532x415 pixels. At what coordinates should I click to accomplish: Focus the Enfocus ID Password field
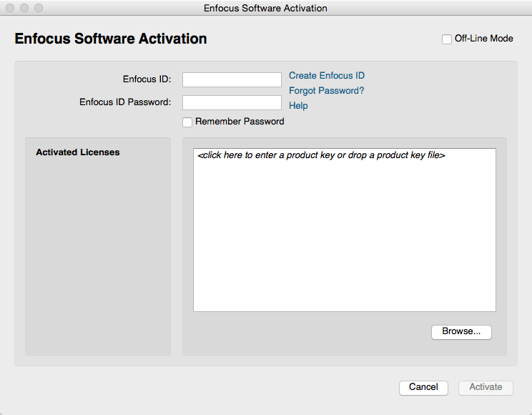coord(232,102)
